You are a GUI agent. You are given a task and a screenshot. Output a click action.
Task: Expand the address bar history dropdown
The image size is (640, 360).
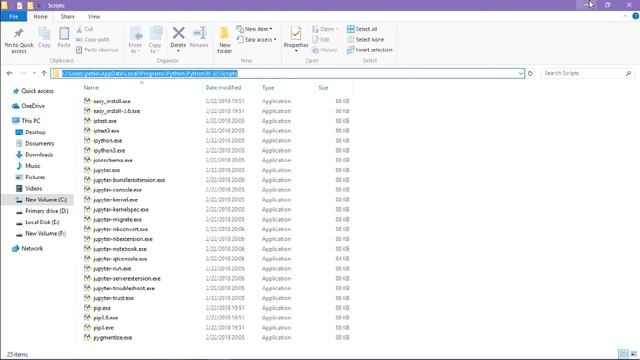point(520,73)
